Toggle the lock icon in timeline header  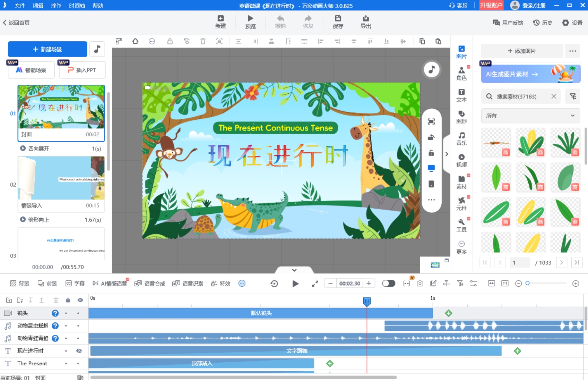(68, 300)
